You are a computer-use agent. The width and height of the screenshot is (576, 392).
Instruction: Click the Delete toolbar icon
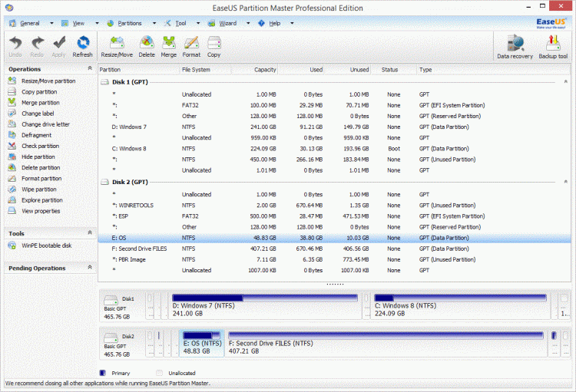coord(147,47)
